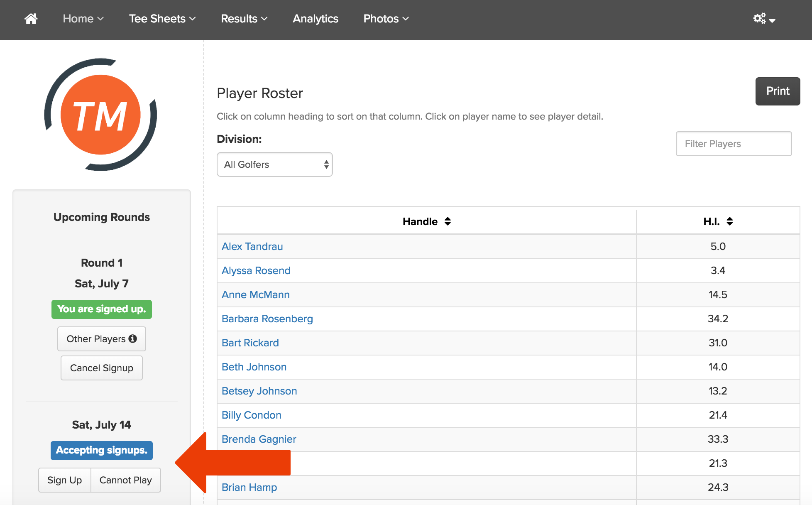Click the Print button

pos(778,91)
